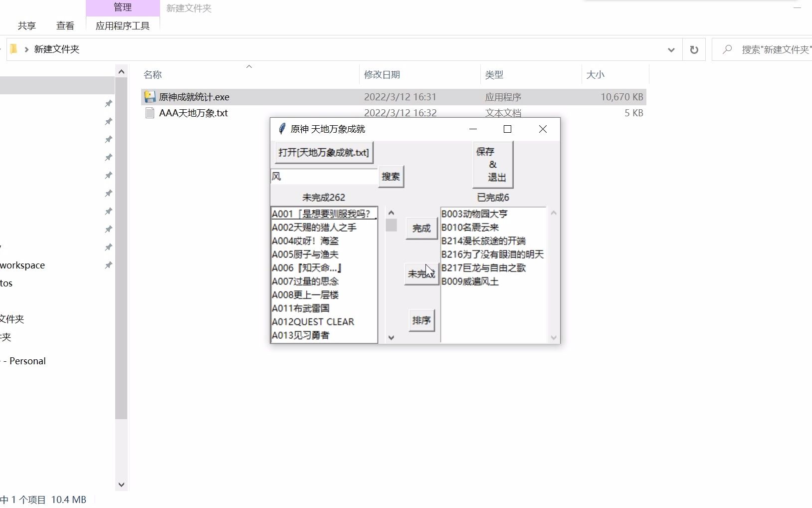
Task: Click the AAA天地万象.txt file icon
Action: tap(150, 113)
